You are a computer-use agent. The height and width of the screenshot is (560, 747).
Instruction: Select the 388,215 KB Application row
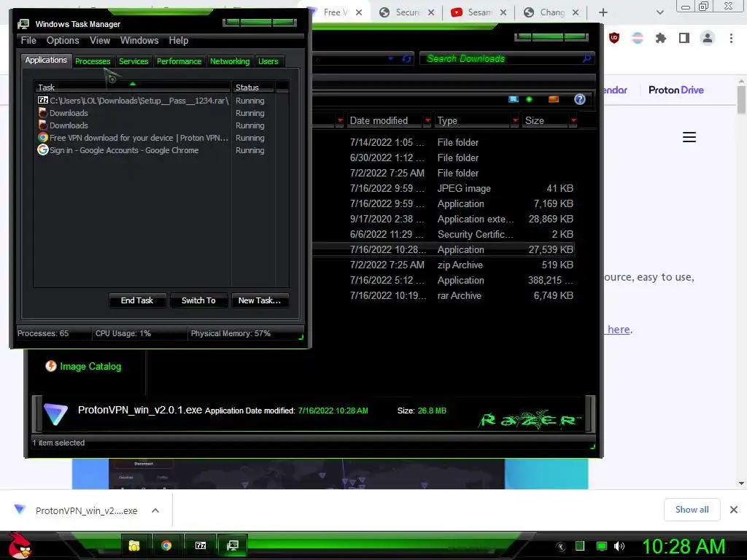443,281
